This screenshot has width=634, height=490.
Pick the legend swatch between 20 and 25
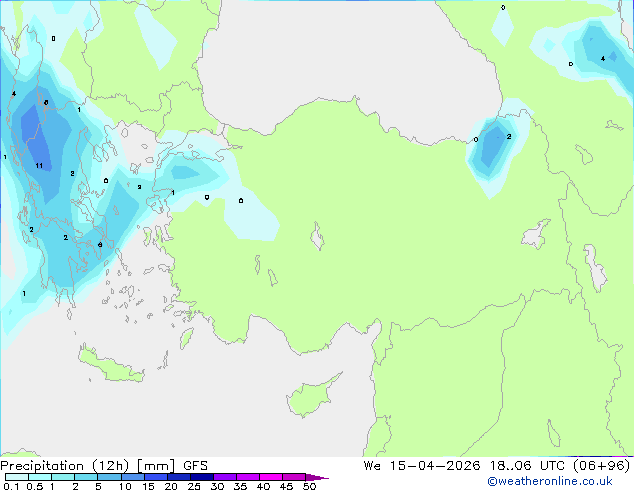178,477
